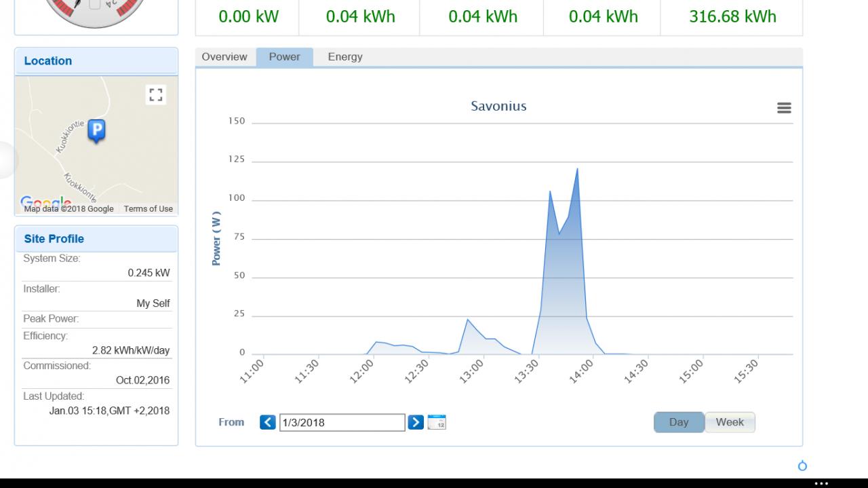Click the small blue icon below the chart
Screen dimensions: 868x488
(x=803, y=466)
